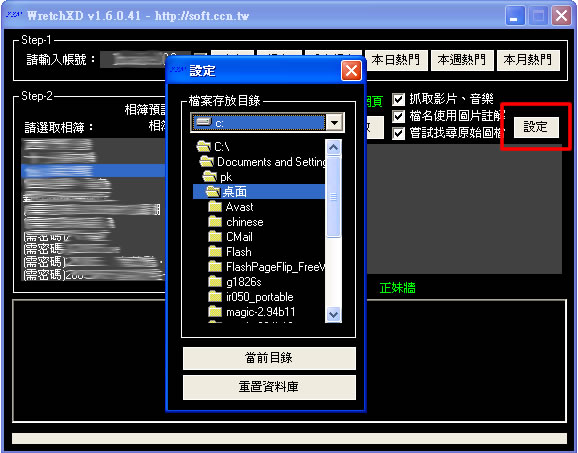Click the folder list scrollbar thumb
Screen dimensions: 578x453
pos(333,197)
